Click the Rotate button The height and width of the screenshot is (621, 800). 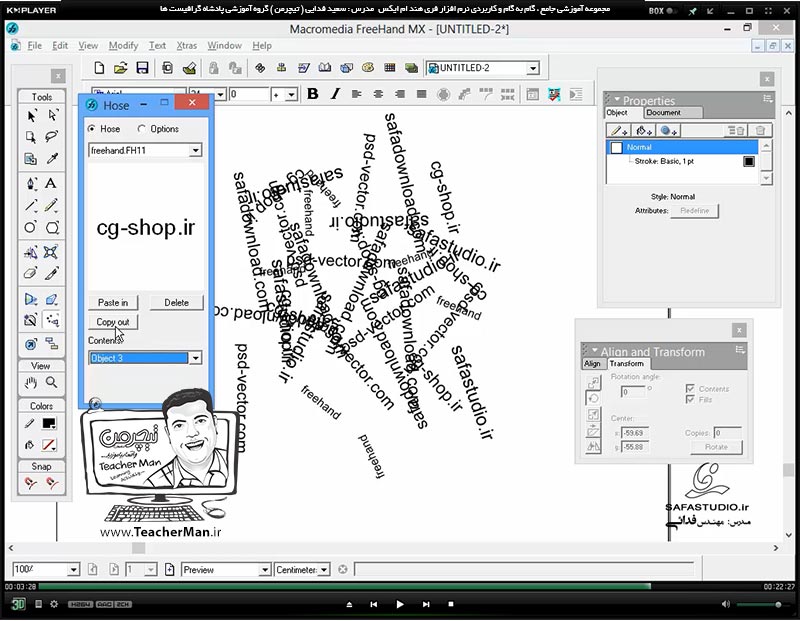tap(716, 446)
